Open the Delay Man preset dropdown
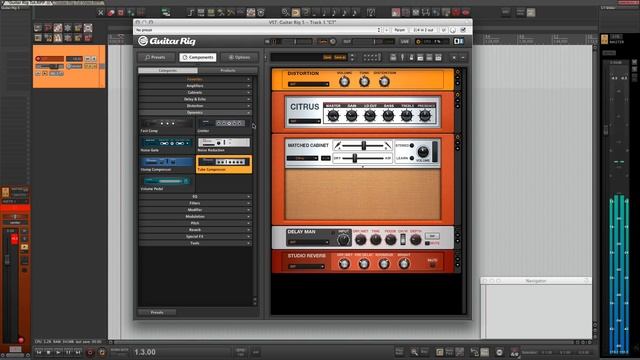 [308, 242]
